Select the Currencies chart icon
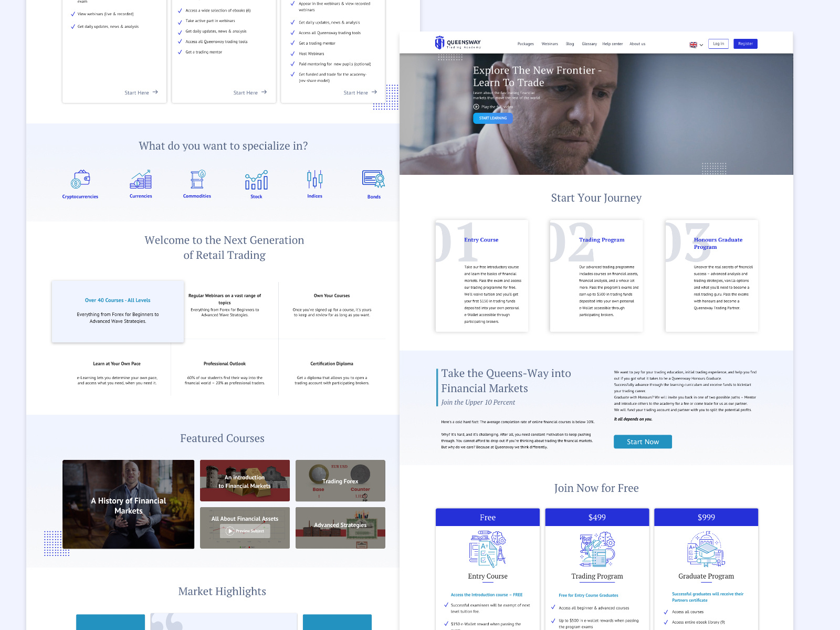Screen dimensions: 840x630 tap(141, 180)
